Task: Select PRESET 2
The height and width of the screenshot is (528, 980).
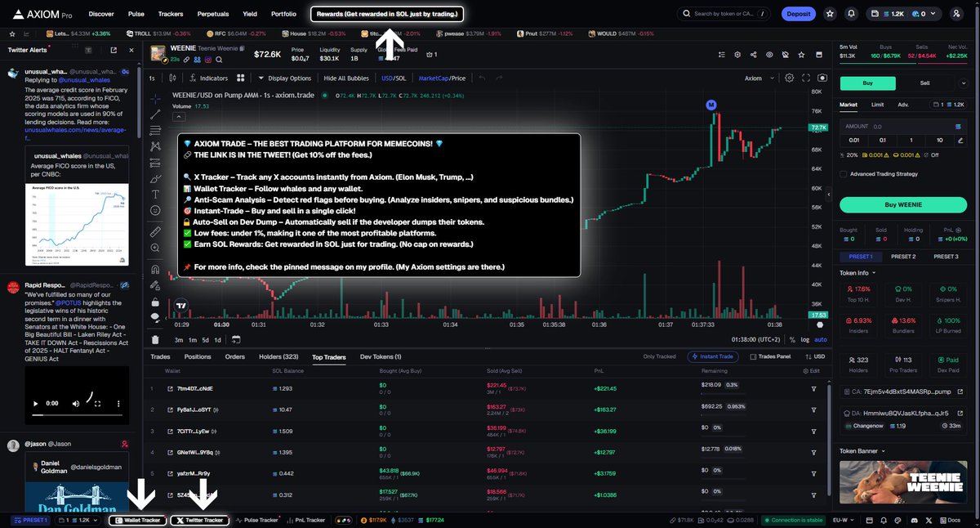Action: coord(902,257)
